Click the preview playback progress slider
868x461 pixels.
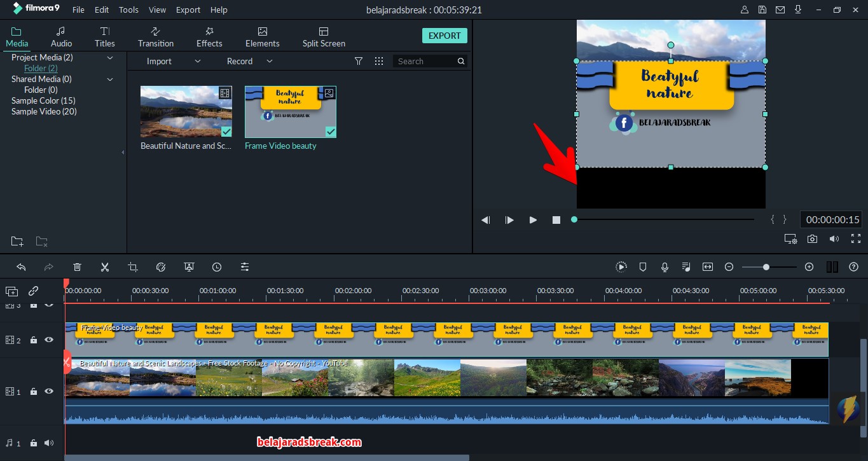pos(664,219)
